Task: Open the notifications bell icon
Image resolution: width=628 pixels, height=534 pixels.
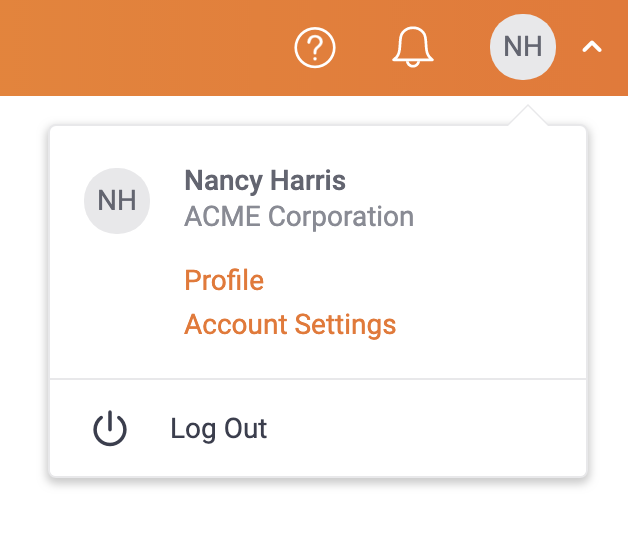Action: click(413, 47)
